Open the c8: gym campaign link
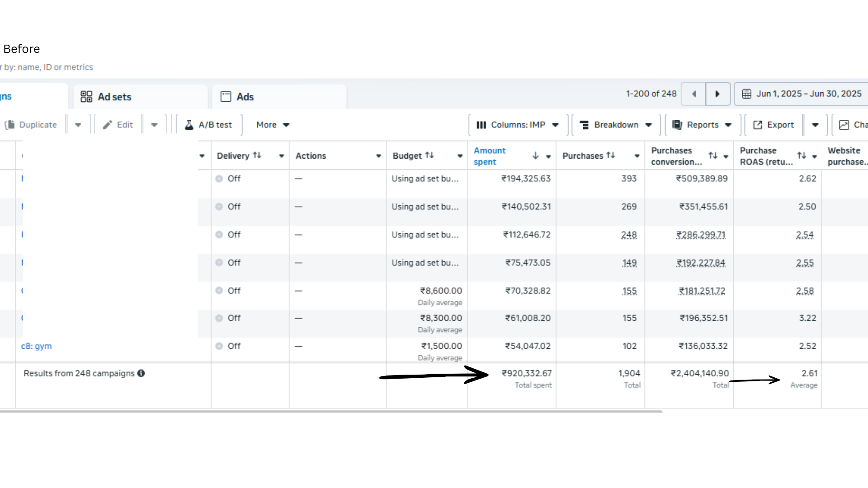Image resolution: width=868 pixels, height=488 pixels. [x=36, y=346]
